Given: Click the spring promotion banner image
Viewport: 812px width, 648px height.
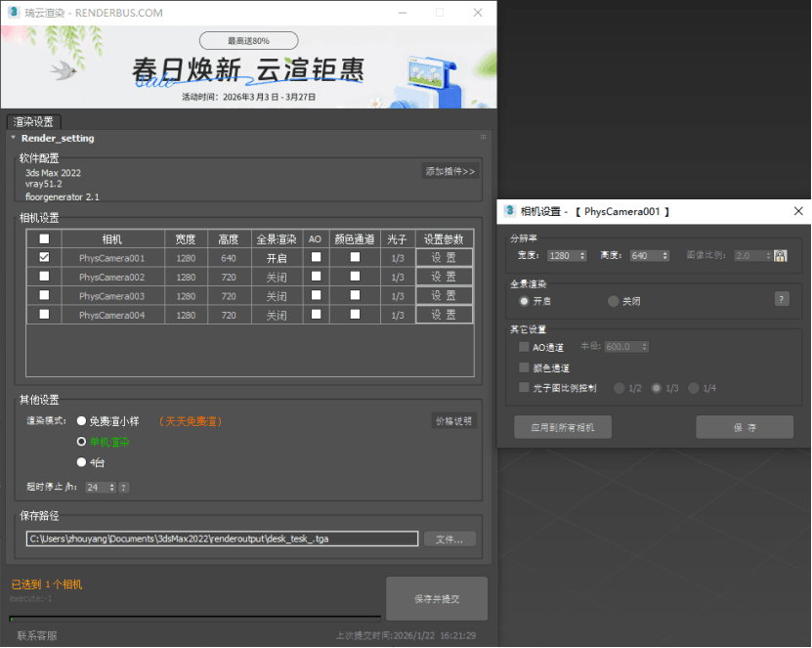Looking at the screenshot, I should (248, 66).
